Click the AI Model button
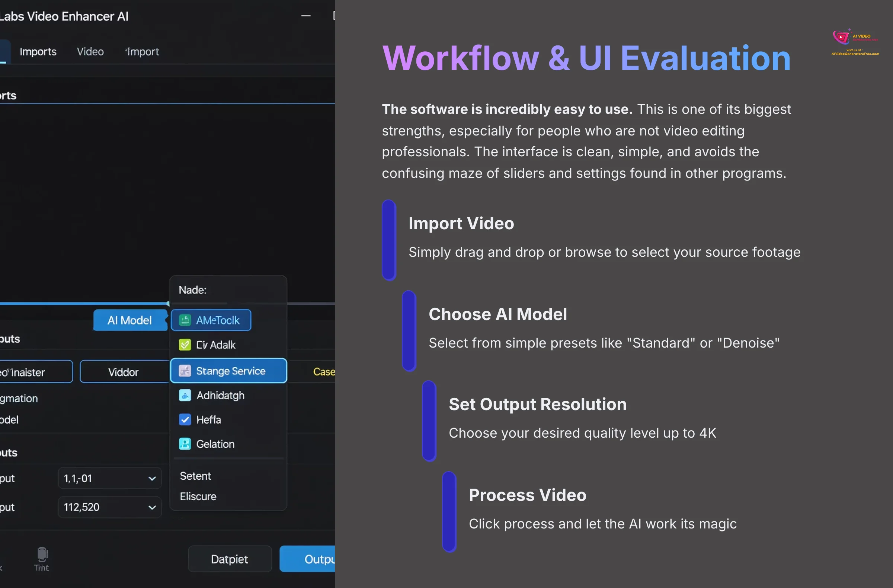 [130, 320]
